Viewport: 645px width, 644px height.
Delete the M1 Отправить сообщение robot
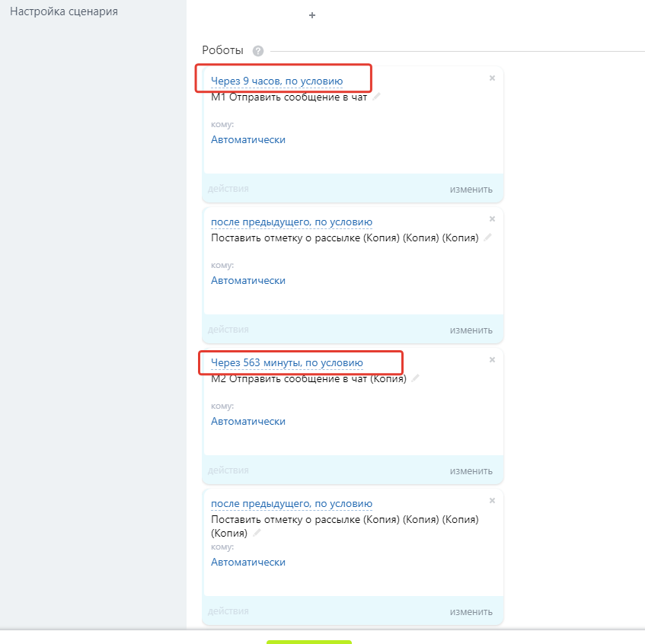(x=492, y=78)
